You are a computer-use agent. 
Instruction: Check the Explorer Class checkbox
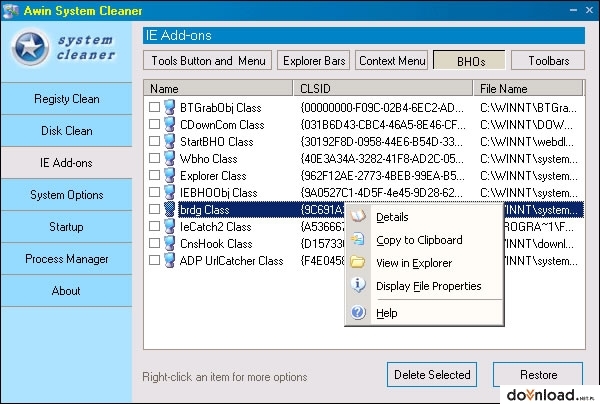coord(154,175)
